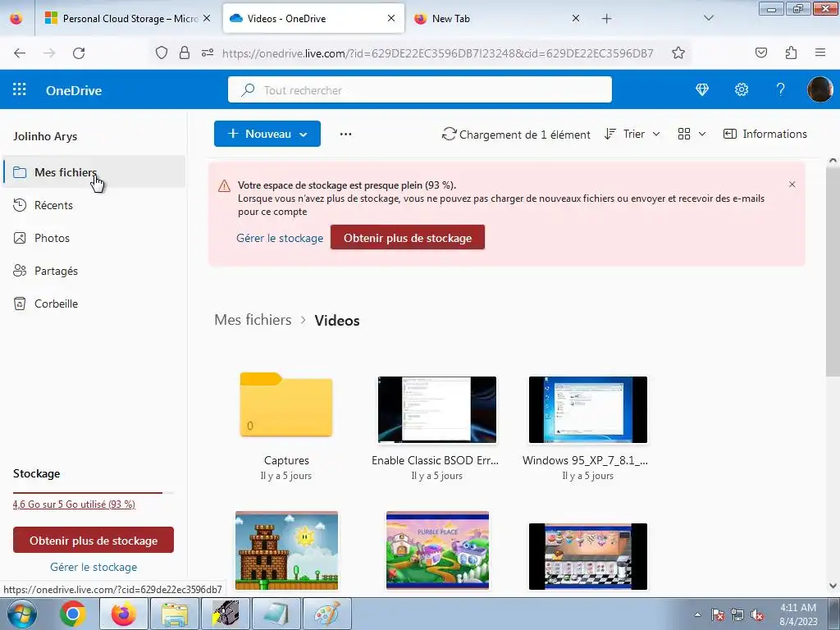The height and width of the screenshot is (630, 840).
Task: Click the OneDrive header title
Action: [x=74, y=90]
